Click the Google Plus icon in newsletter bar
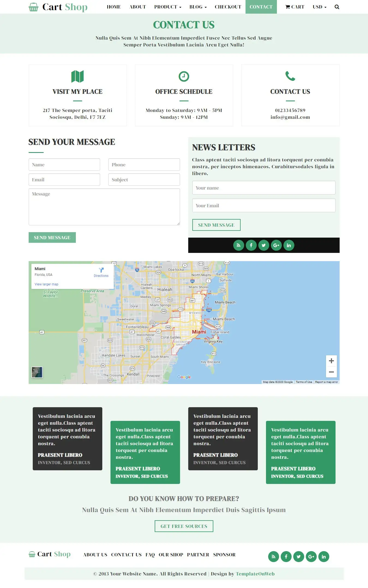 tap(276, 245)
